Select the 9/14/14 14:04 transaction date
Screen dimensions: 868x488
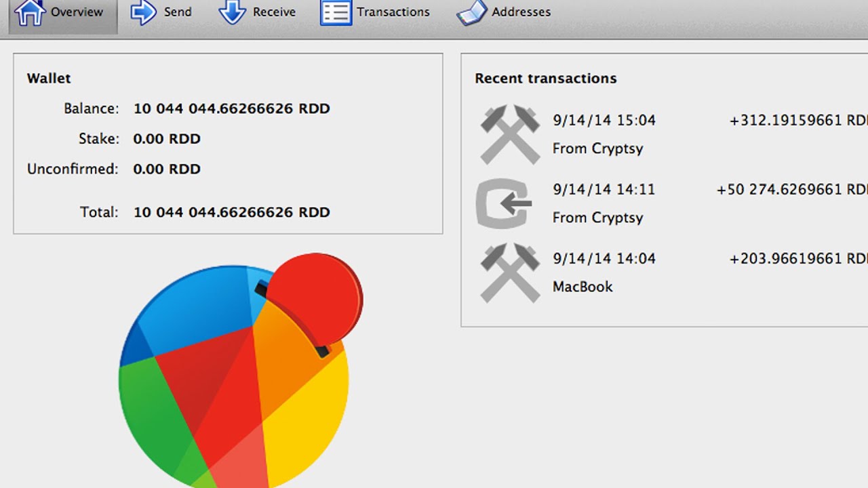click(604, 259)
